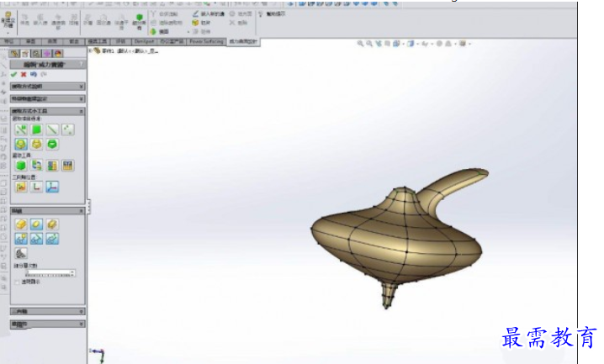
Task: Click Zoom to Fit magnifier in view toolbar
Action: (x=360, y=44)
